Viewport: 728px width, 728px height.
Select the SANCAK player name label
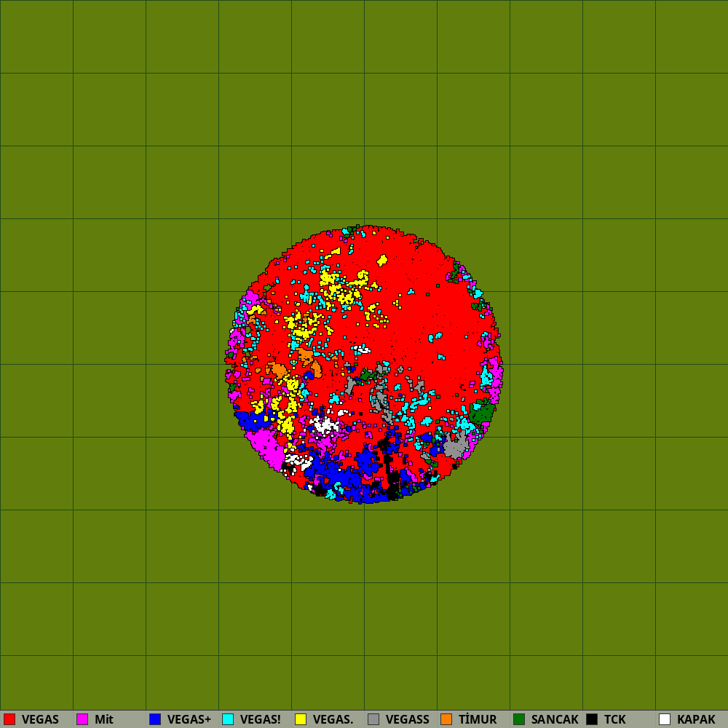click(x=555, y=720)
